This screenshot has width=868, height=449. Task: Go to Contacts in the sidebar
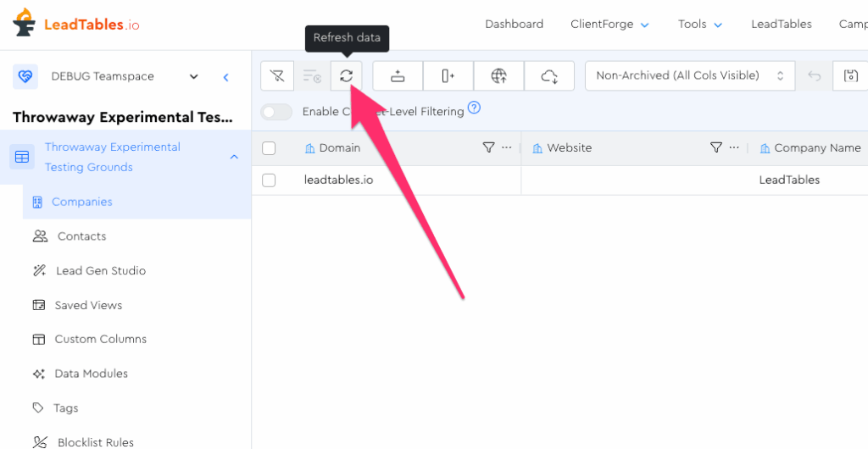click(x=81, y=236)
